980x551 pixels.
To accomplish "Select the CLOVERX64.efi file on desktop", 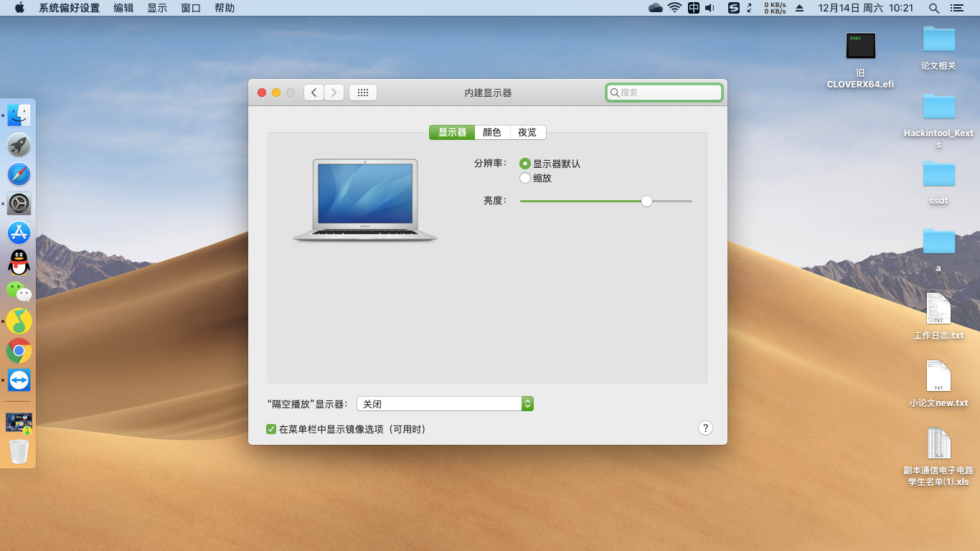I will tap(860, 60).
